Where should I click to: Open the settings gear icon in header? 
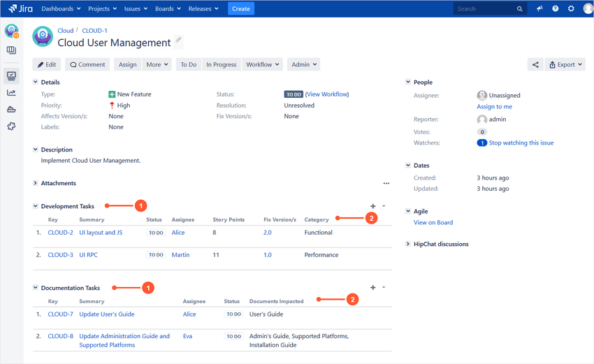tap(571, 8)
